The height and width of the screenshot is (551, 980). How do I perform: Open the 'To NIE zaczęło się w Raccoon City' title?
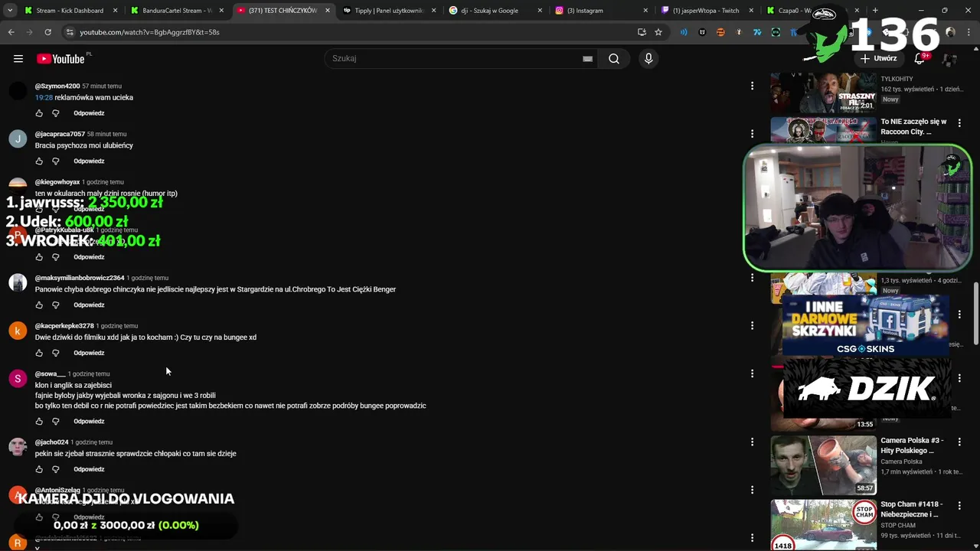coord(913,127)
